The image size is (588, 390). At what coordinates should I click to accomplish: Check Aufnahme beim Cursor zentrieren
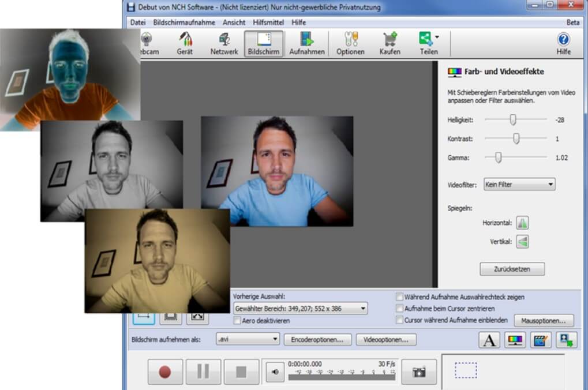[x=399, y=308]
